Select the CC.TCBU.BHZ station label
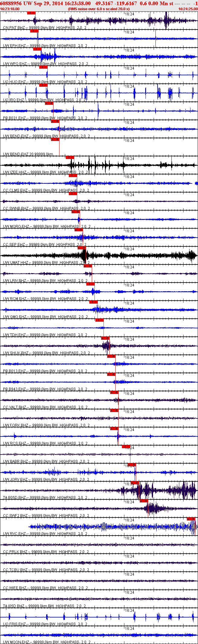This screenshot has height=644, width=198. point(46,570)
